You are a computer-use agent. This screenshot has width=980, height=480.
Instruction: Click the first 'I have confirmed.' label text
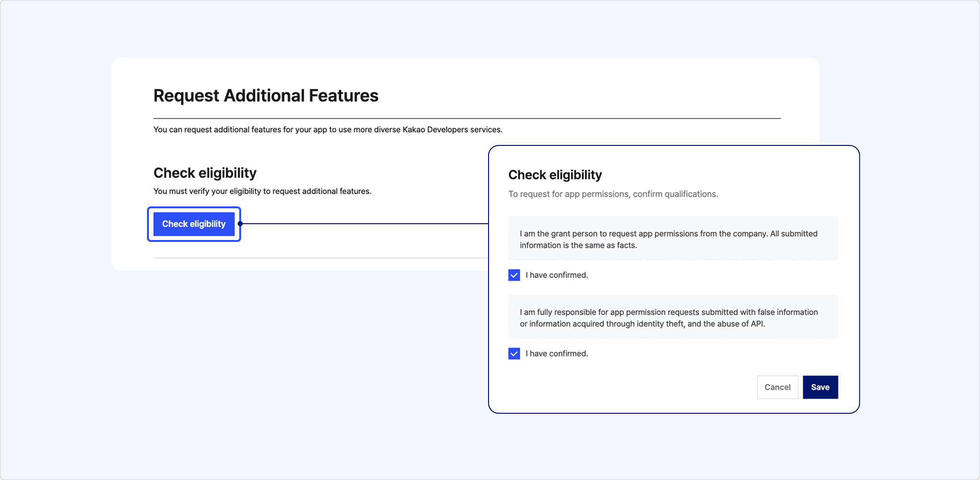coord(556,275)
